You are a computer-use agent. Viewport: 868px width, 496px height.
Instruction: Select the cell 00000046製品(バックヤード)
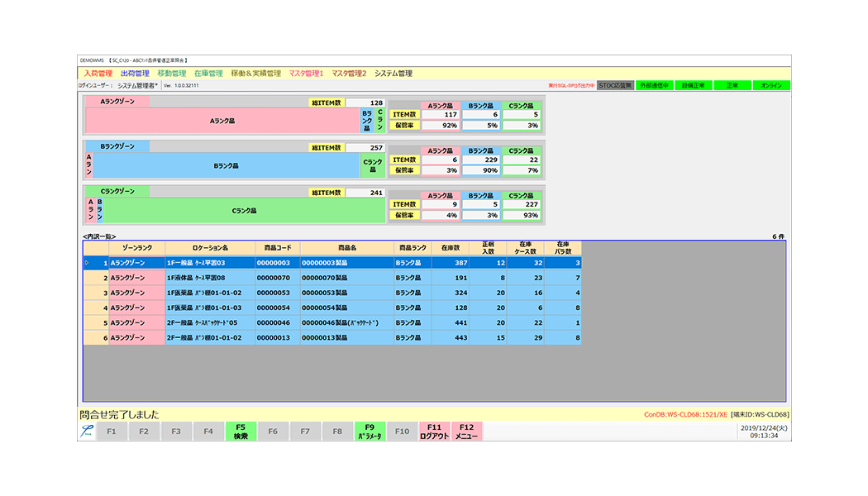[x=347, y=322]
